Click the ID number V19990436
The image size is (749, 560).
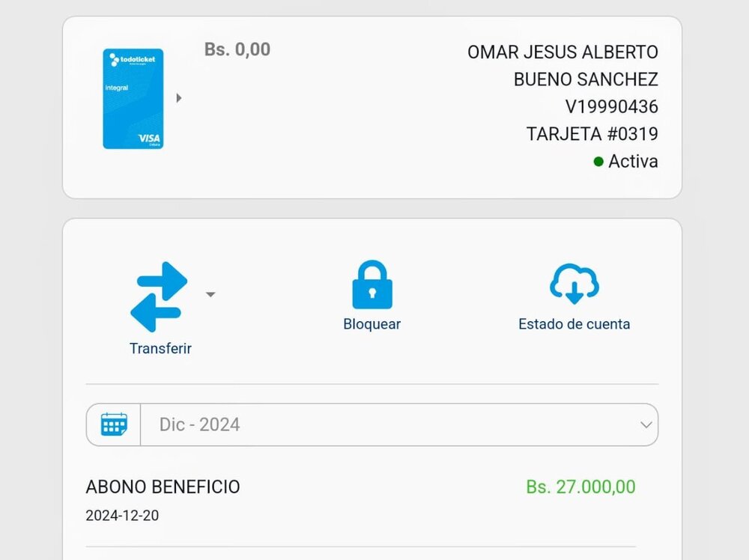(x=611, y=106)
